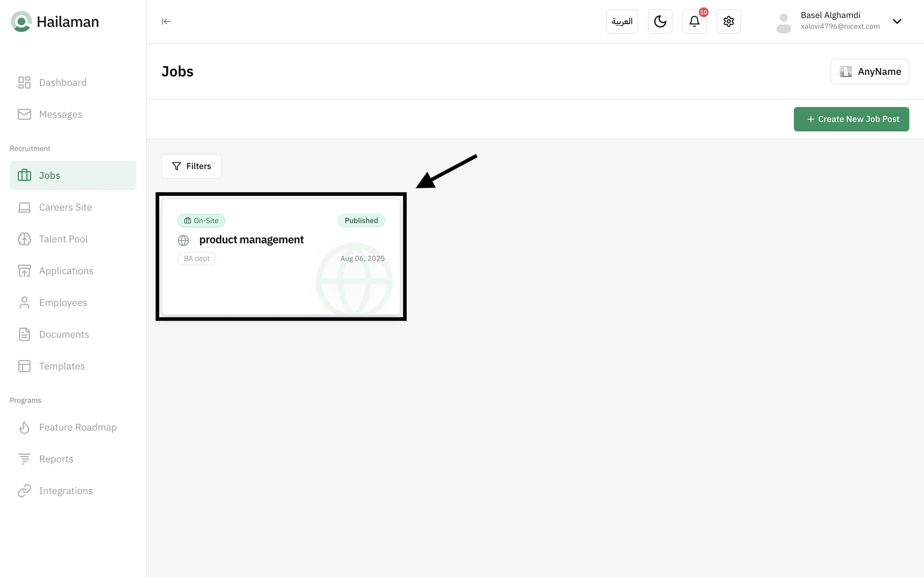924x577 pixels.
Task: Collapse the sidebar with arrow icon
Action: pyautogui.click(x=166, y=21)
